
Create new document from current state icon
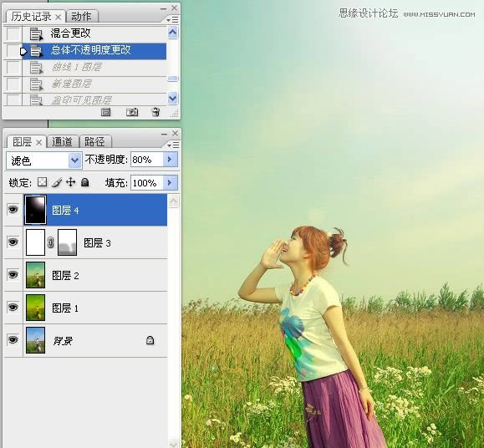pyautogui.click(x=105, y=112)
